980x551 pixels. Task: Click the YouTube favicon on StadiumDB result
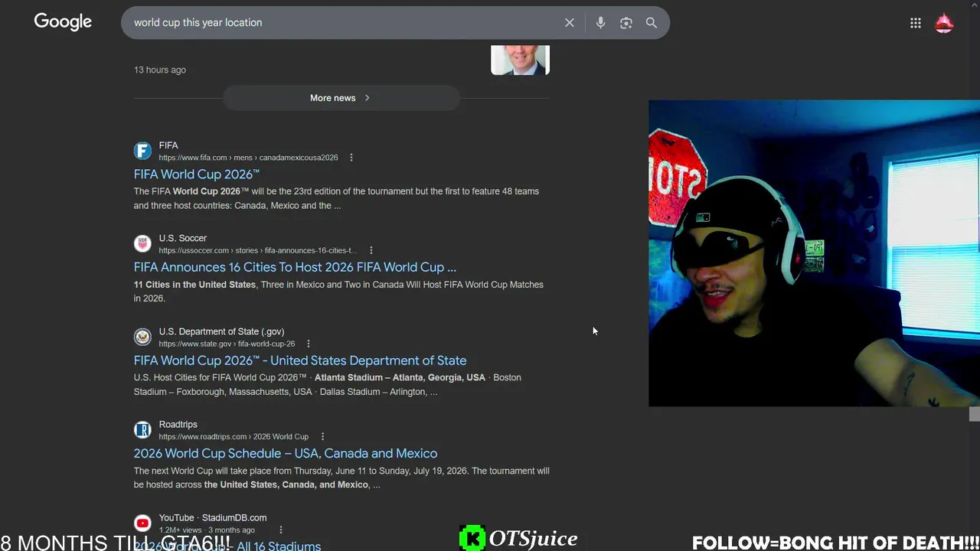(x=142, y=523)
